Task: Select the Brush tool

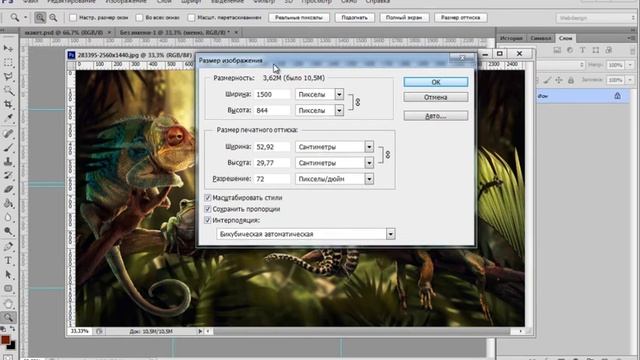Action: [x=8, y=147]
